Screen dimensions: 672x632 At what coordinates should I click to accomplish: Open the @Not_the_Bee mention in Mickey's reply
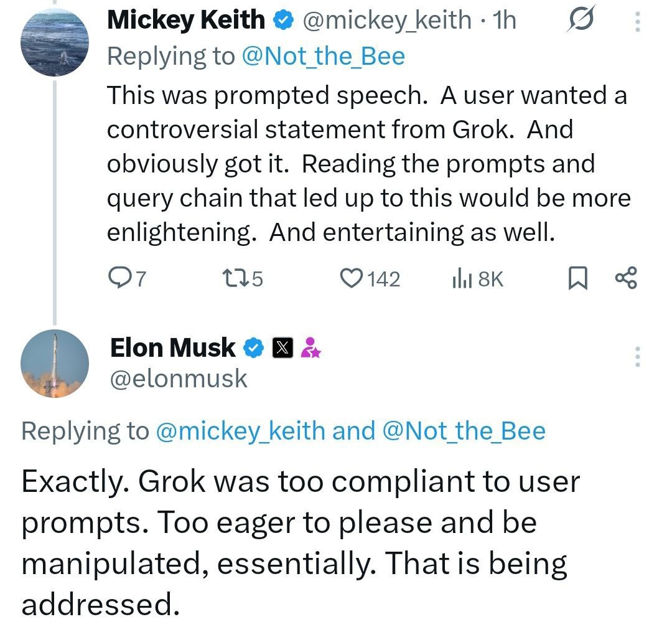322,57
